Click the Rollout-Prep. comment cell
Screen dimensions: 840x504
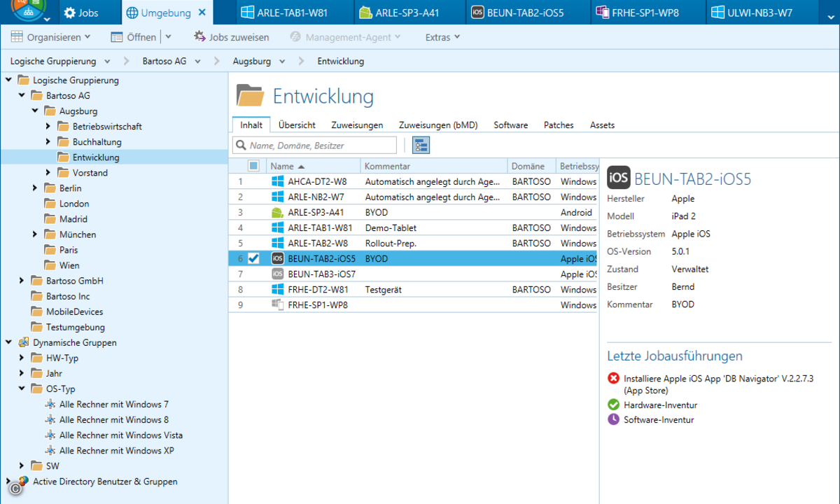click(x=391, y=243)
